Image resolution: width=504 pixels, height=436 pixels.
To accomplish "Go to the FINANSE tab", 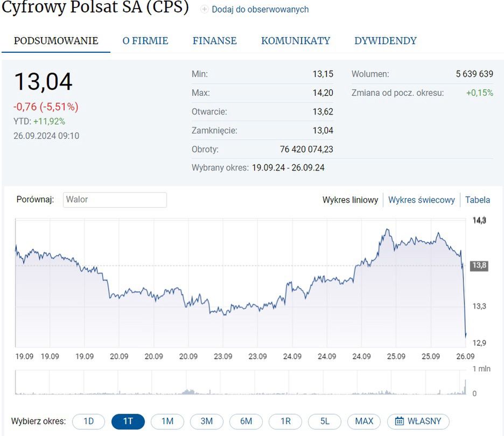I will tap(215, 41).
